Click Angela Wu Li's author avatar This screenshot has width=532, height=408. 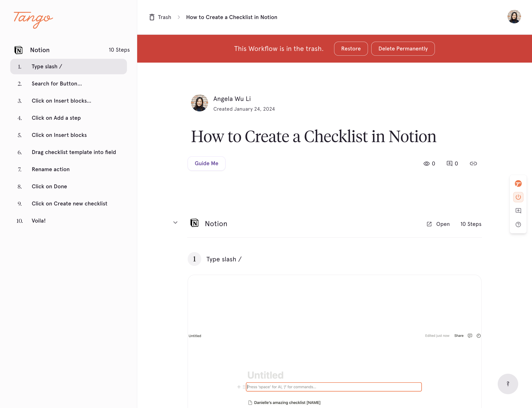(199, 103)
